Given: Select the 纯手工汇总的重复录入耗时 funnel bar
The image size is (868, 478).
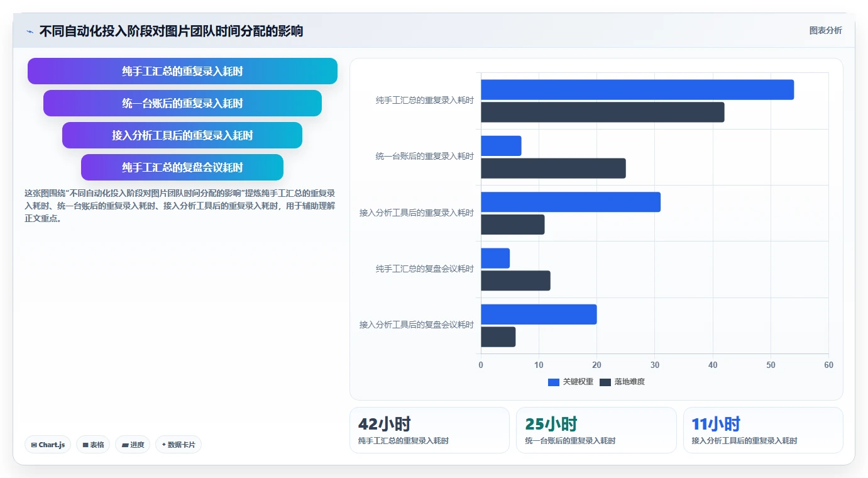Looking at the screenshot, I should 182,71.
